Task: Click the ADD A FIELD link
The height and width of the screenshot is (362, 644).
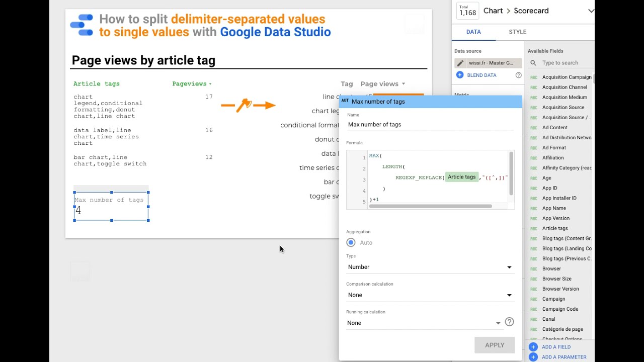Action: [556, 347]
